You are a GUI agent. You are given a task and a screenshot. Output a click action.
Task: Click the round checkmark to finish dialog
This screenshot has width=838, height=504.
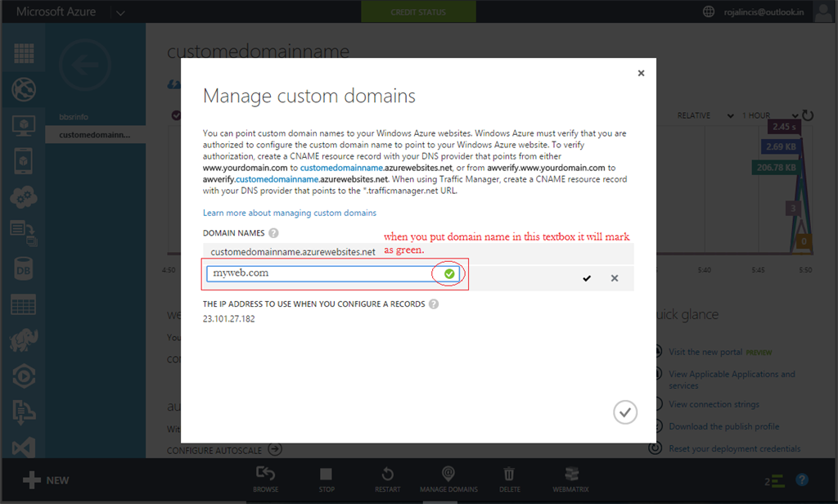[x=624, y=412]
